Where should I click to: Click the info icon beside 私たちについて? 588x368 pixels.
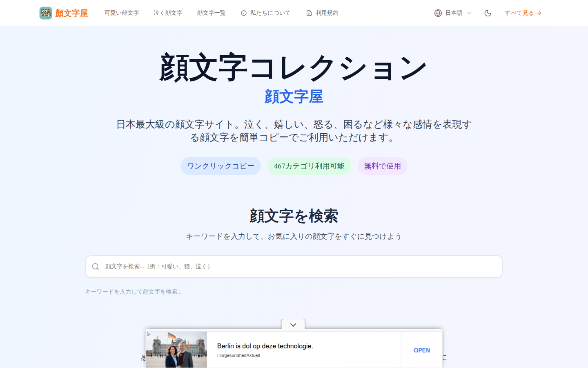coord(244,13)
